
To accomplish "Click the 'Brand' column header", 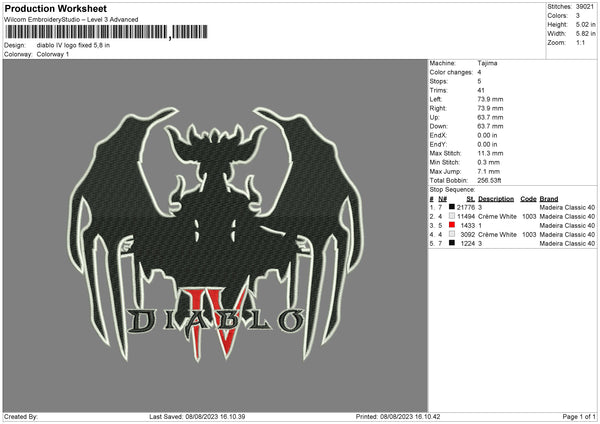I will pyautogui.click(x=549, y=199).
